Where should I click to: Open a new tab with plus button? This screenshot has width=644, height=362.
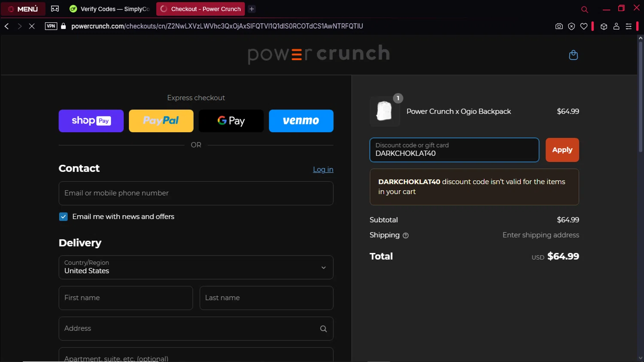(252, 9)
